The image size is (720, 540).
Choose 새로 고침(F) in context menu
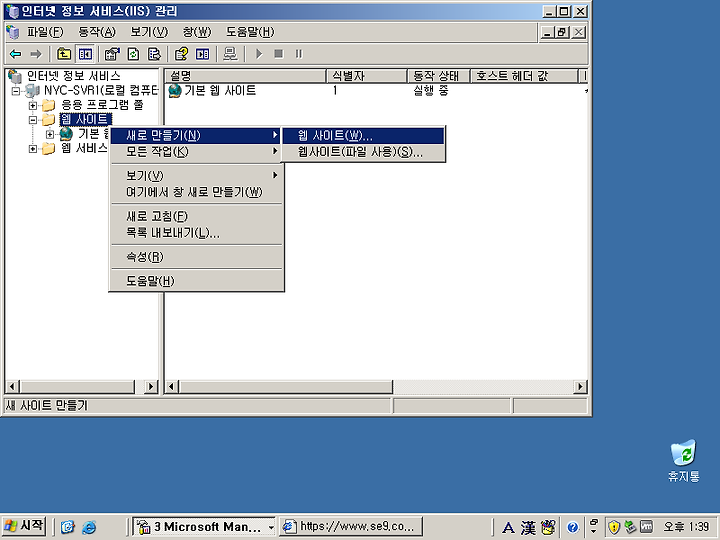196,216
